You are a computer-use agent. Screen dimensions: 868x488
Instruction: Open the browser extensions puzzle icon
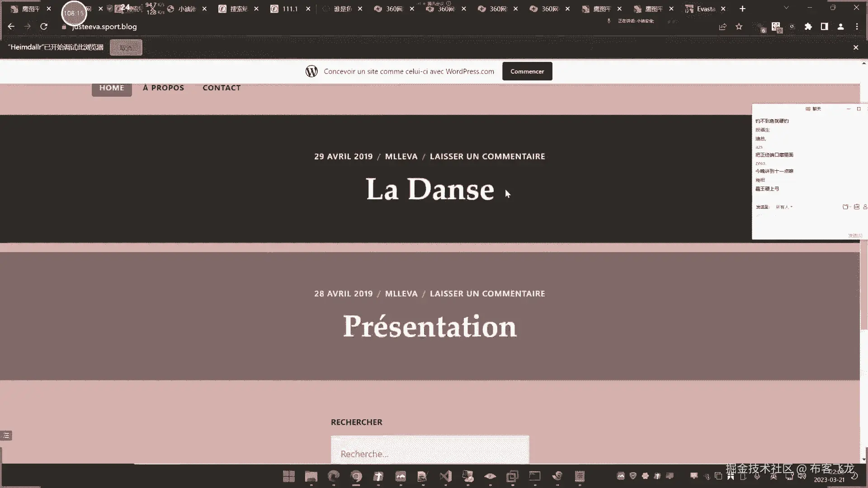(808, 27)
